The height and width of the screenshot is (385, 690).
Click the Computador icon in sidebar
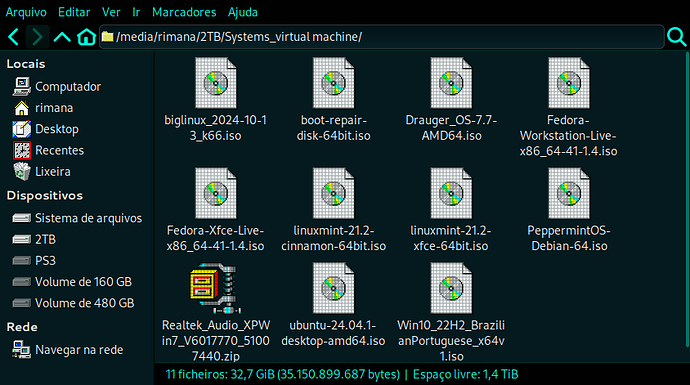[22, 87]
